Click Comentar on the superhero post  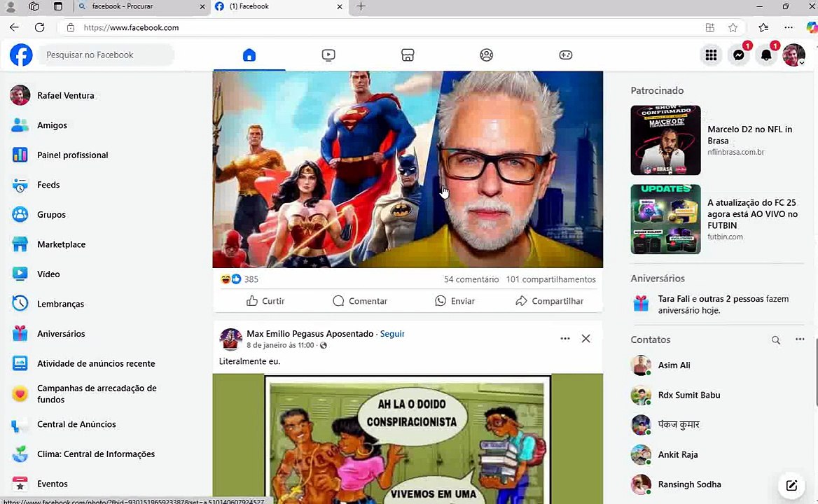[x=360, y=301]
